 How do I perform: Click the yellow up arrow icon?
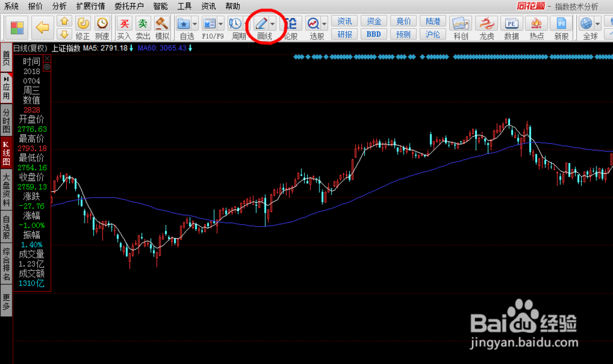tap(64, 21)
